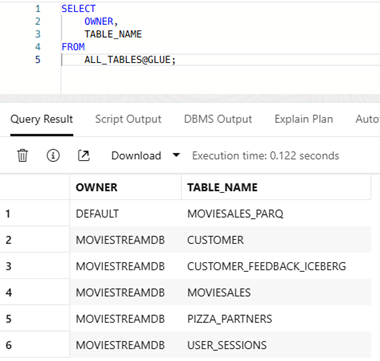Open the DBMS Output tab

[x=218, y=119]
